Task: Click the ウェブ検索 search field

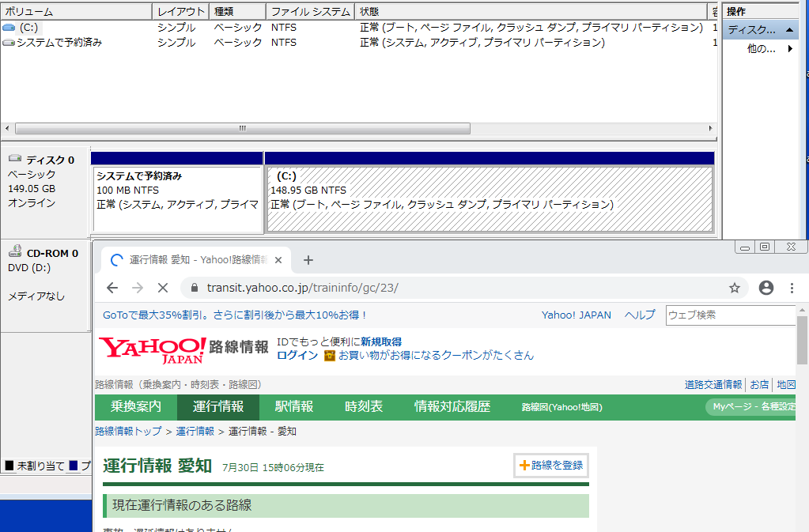Action: (731, 315)
